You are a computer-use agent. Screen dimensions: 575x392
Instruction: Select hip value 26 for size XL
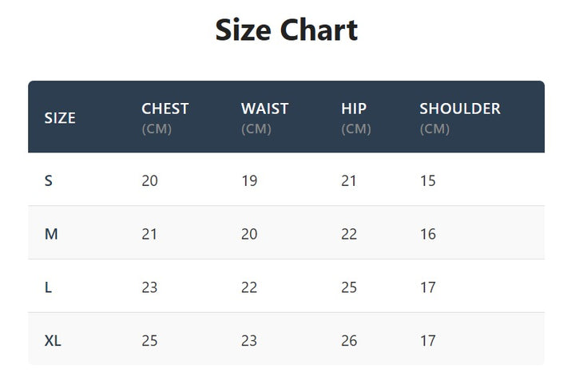[349, 341]
